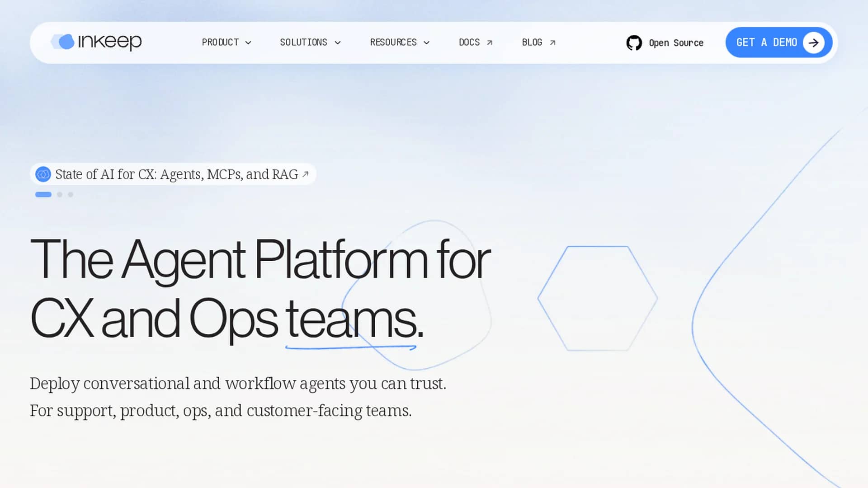Click the arrow icon after 'and RAG'
The width and height of the screenshot is (868, 488).
point(305,174)
